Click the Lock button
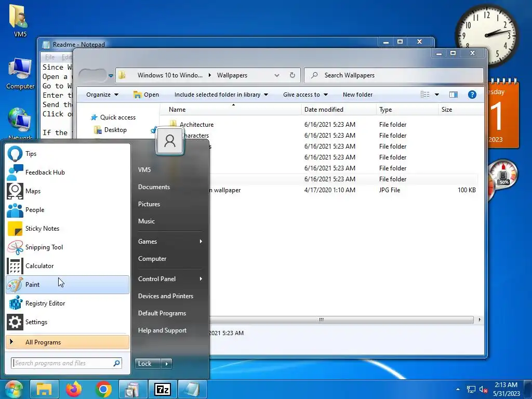This screenshot has width=532, height=399. click(x=148, y=364)
